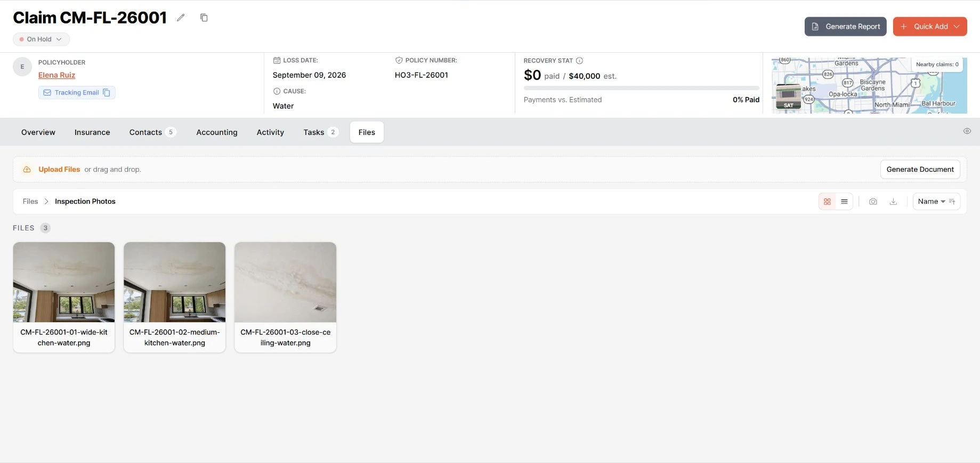Open policyholder Elena Ruiz link
This screenshot has height=463, width=980.
point(56,75)
